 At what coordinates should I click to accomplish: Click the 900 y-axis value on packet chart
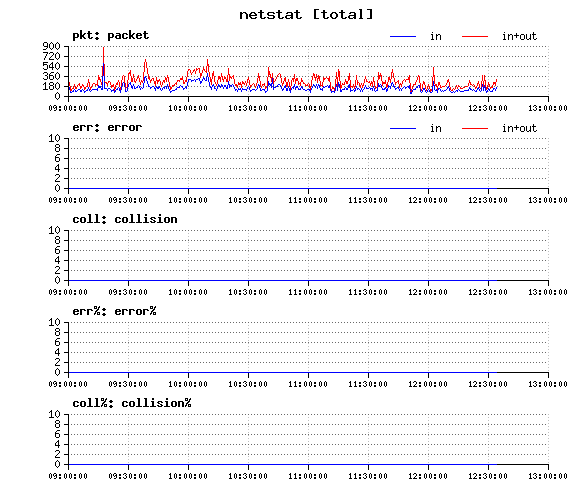[51, 46]
